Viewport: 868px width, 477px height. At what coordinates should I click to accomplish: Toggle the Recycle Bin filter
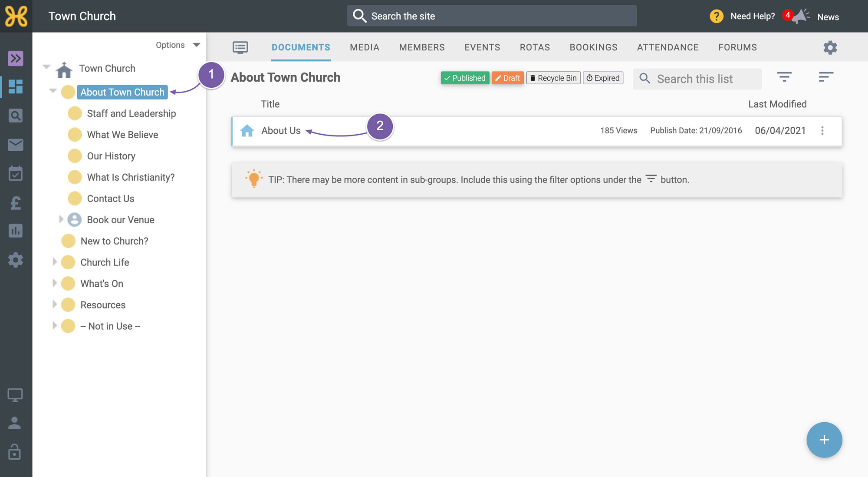tap(553, 78)
